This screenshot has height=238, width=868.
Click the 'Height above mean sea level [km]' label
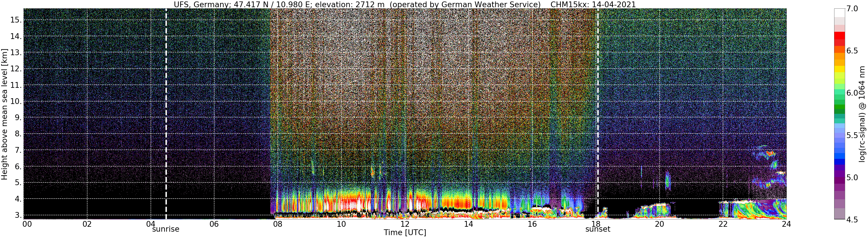click(x=4, y=114)
